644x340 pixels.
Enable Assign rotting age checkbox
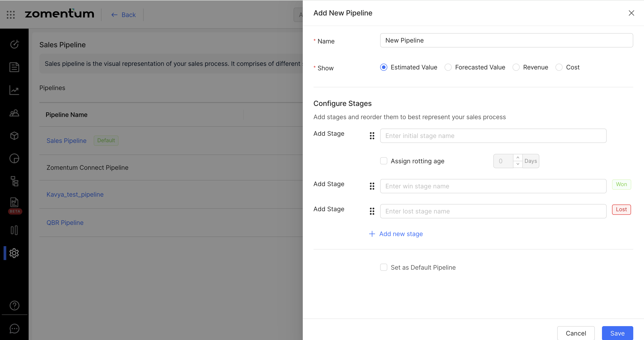pos(383,161)
